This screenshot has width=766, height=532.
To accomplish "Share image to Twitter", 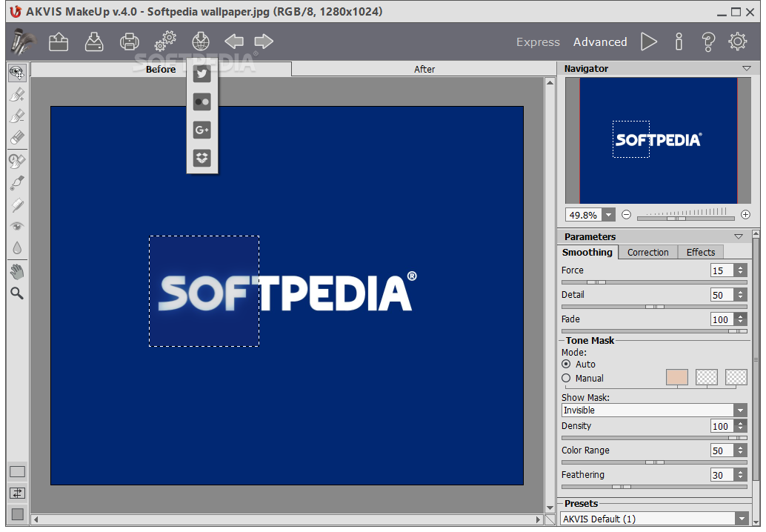I will (202, 74).
